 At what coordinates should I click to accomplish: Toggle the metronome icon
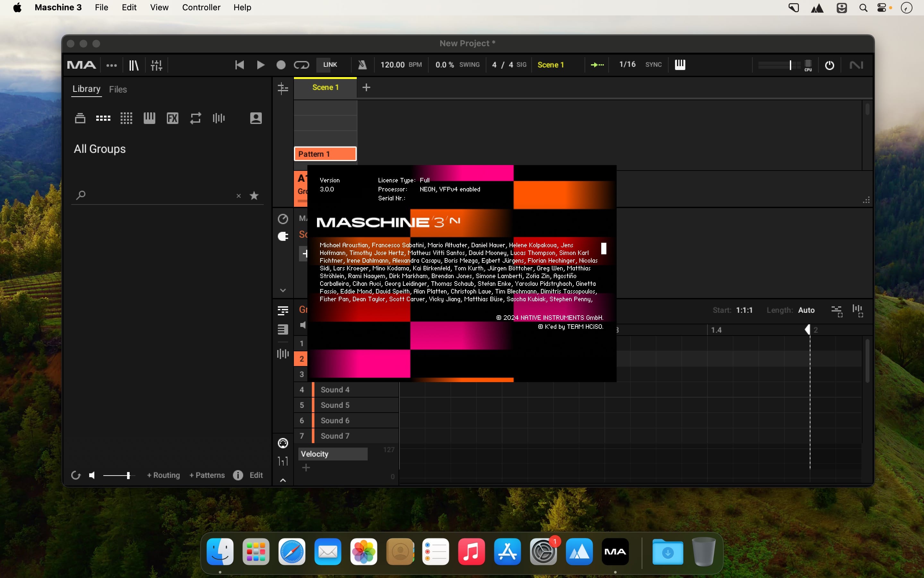pyautogui.click(x=362, y=65)
